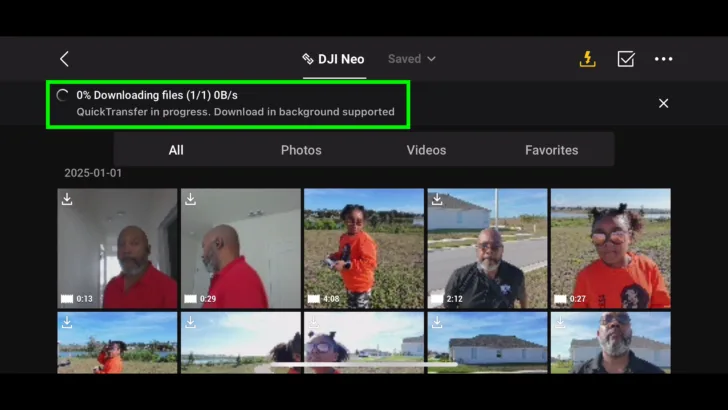728x410 pixels.
Task: Click the 2025-01-01 date header
Action: [x=93, y=173]
